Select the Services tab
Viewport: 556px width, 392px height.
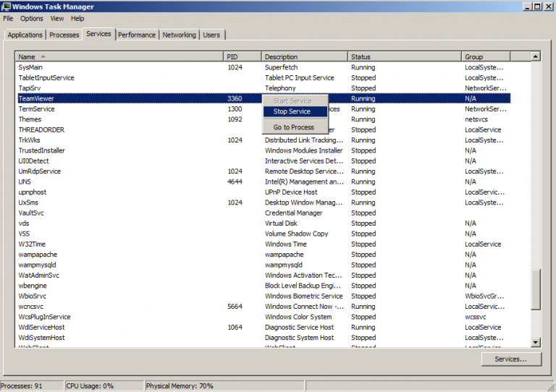point(98,34)
